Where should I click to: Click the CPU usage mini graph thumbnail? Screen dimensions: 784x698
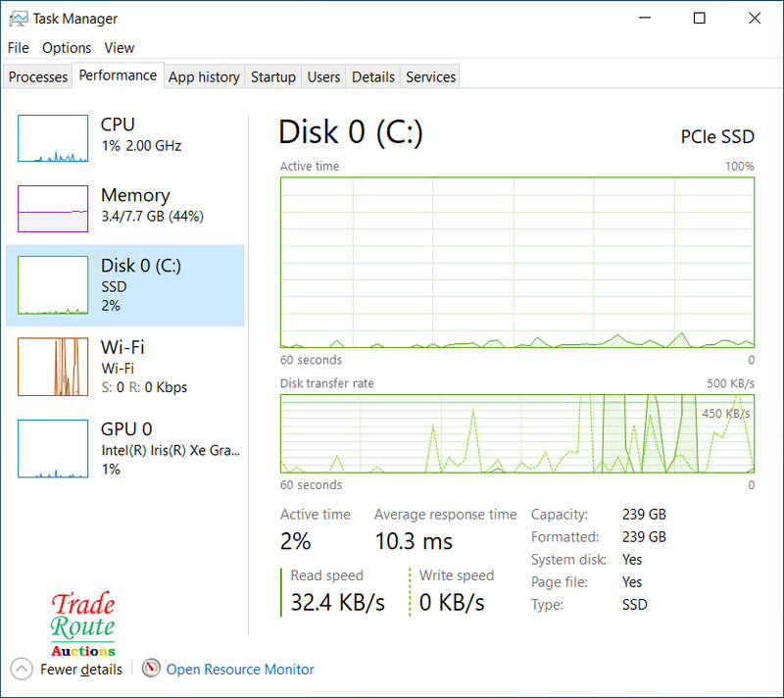(x=53, y=138)
